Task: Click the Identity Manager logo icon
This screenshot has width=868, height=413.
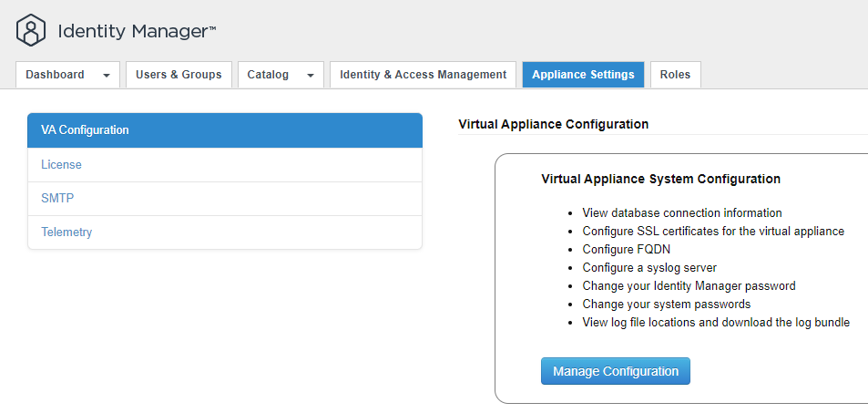Action: pos(30,30)
